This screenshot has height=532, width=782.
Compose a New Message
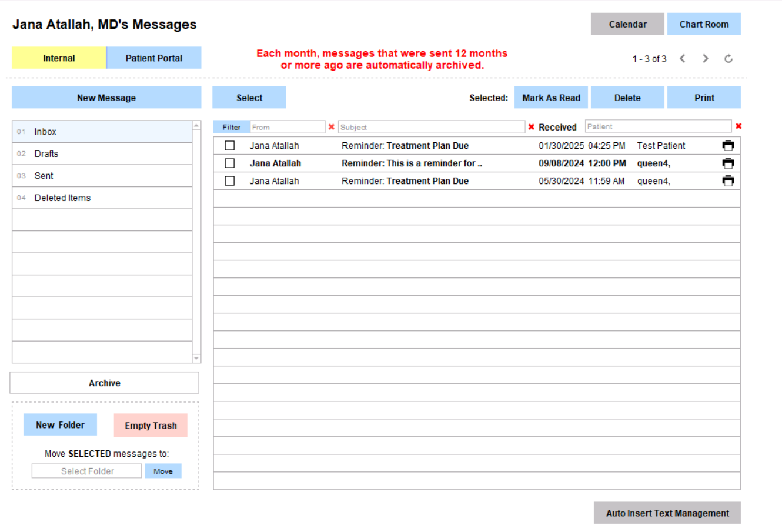click(x=106, y=98)
